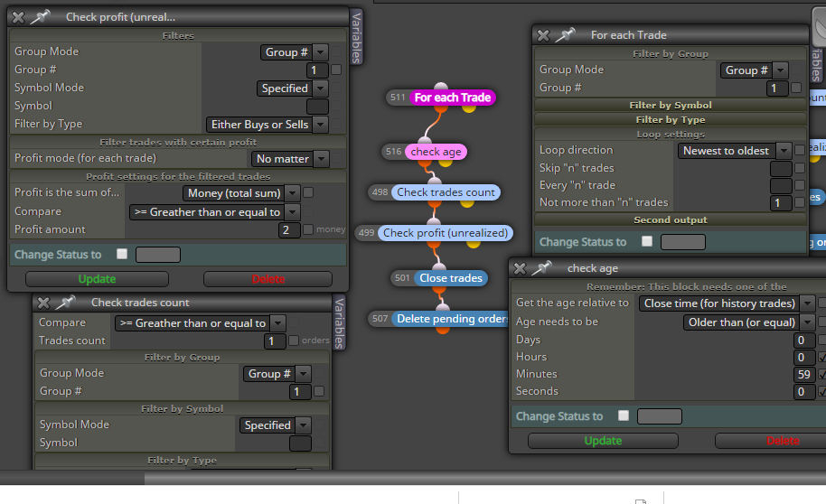Screen dimensions: 826x504
Task: Click Profit amount input field
Action: click(288, 230)
